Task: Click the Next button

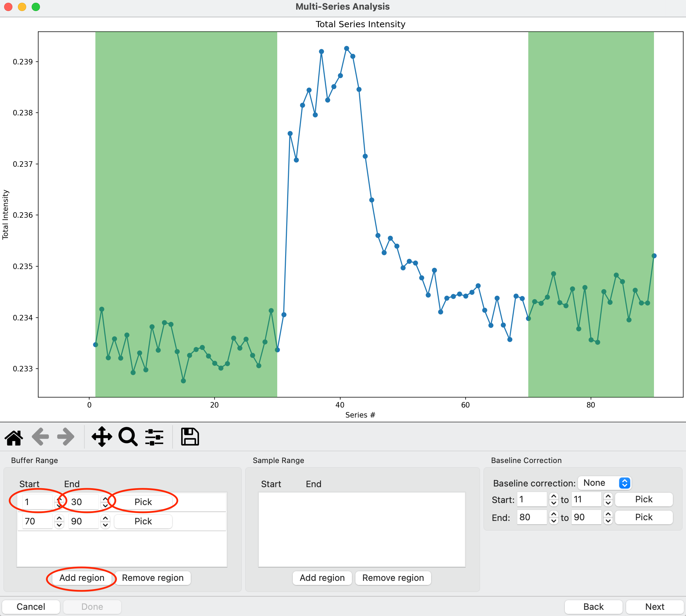Action: pos(654,607)
